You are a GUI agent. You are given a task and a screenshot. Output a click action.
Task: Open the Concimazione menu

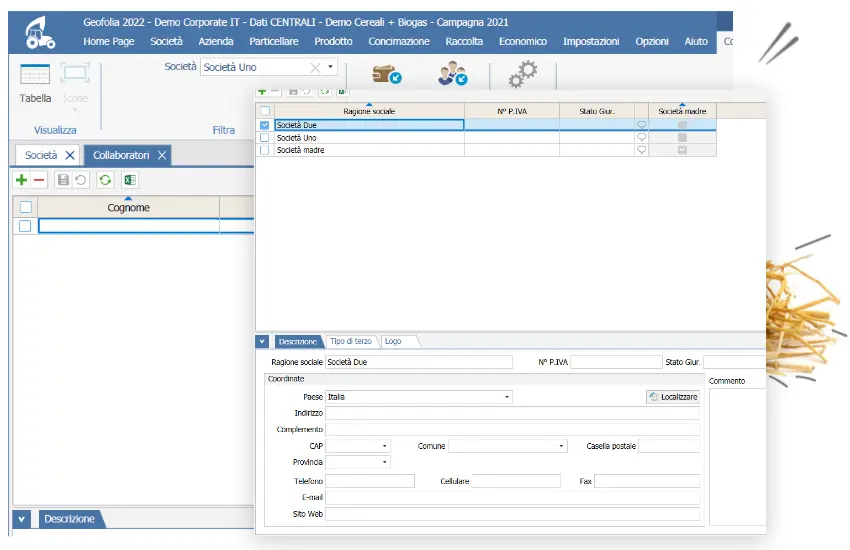(399, 42)
